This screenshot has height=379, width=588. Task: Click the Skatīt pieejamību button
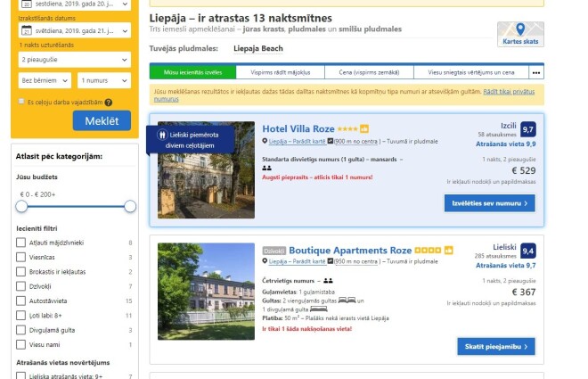496,346
